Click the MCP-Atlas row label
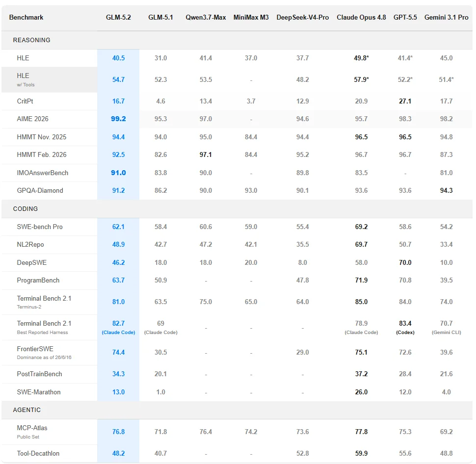This screenshot has height=464, width=476. click(x=32, y=432)
